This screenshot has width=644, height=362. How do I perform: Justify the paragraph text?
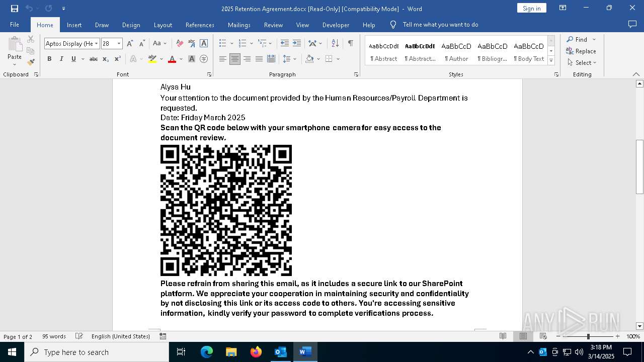click(259, 59)
